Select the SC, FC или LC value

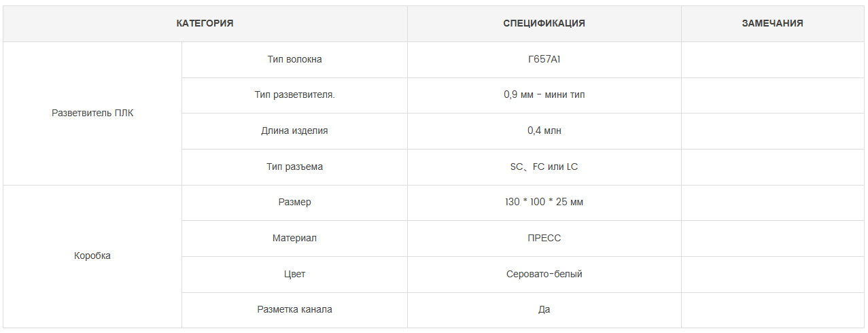(x=544, y=167)
